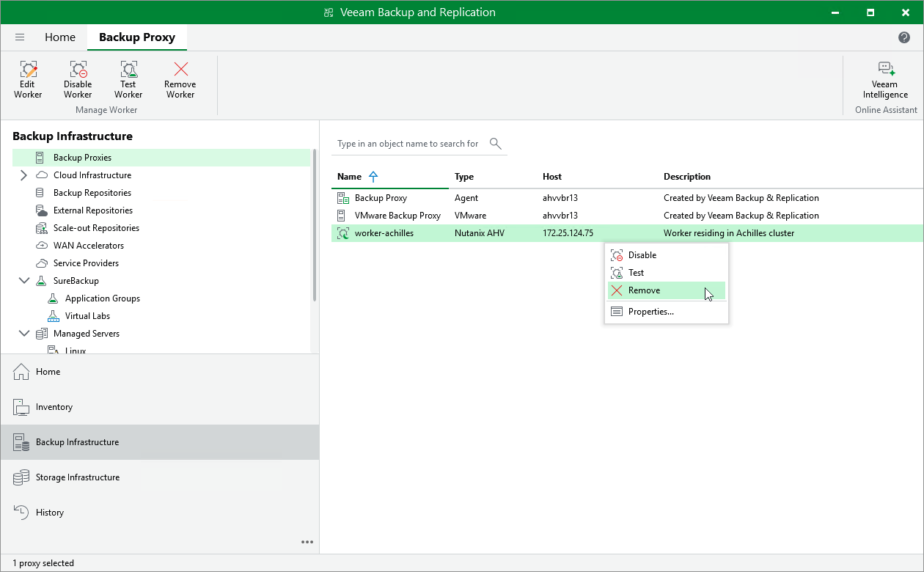Select the Service Providers tree item
The width and height of the screenshot is (924, 572).
(x=86, y=263)
